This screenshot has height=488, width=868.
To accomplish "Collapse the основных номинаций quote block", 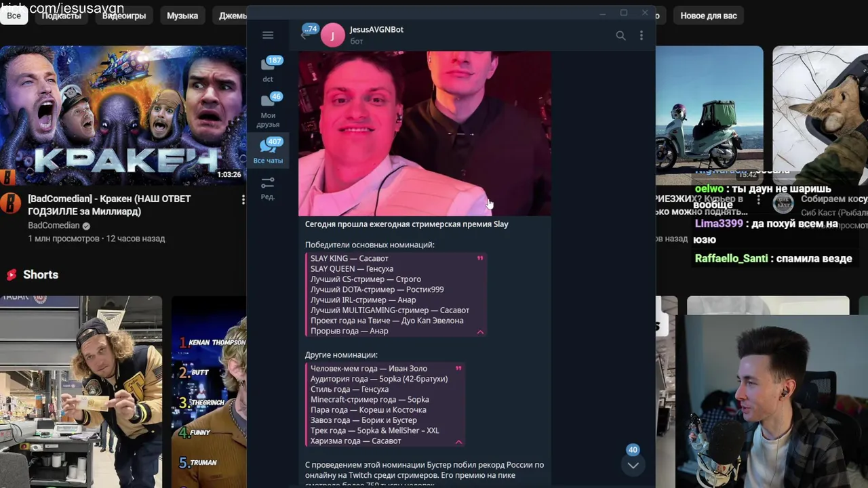I will click(480, 331).
